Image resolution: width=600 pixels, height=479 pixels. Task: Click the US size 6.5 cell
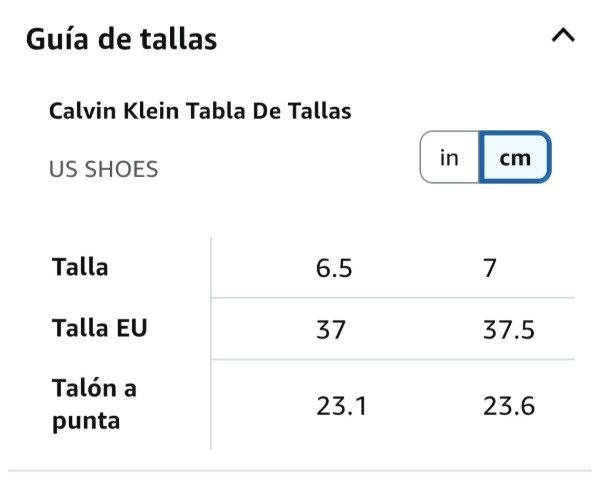tap(334, 269)
